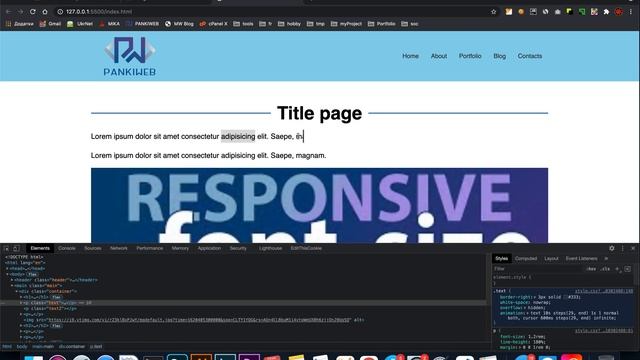Open the Gmail bookmark

pyautogui.click(x=50, y=24)
